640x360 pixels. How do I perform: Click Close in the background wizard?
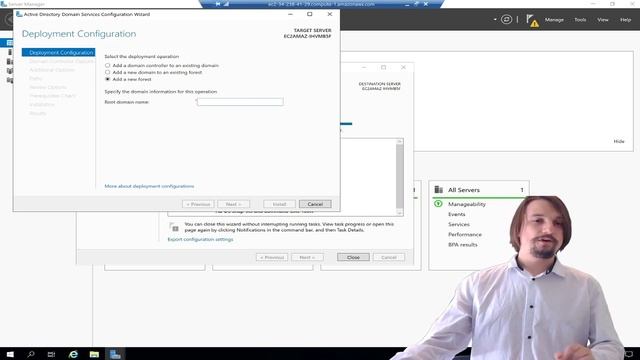click(x=353, y=257)
